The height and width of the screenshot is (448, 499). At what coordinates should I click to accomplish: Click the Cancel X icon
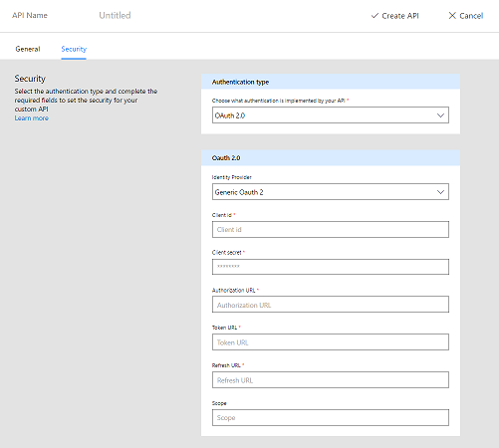coord(452,16)
